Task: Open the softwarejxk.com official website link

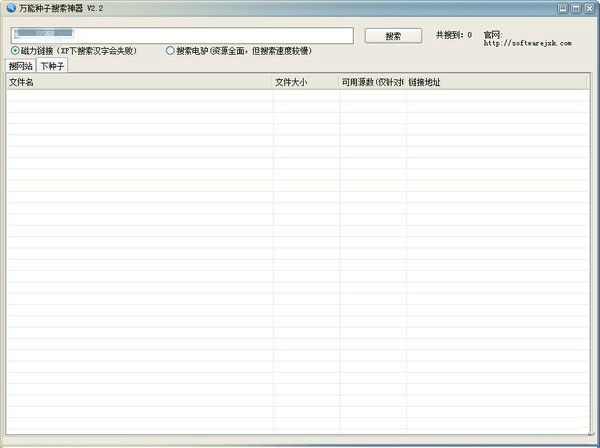Action: [x=527, y=43]
